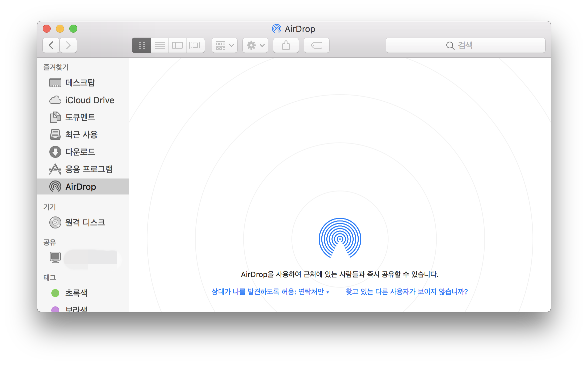Switch to list view
This screenshot has width=588, height=365.
pos(160,45)
